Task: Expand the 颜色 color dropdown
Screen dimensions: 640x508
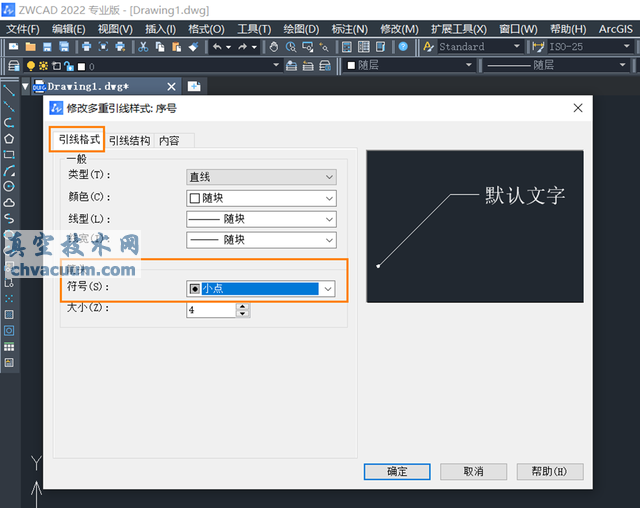Action: coord(261,198)
